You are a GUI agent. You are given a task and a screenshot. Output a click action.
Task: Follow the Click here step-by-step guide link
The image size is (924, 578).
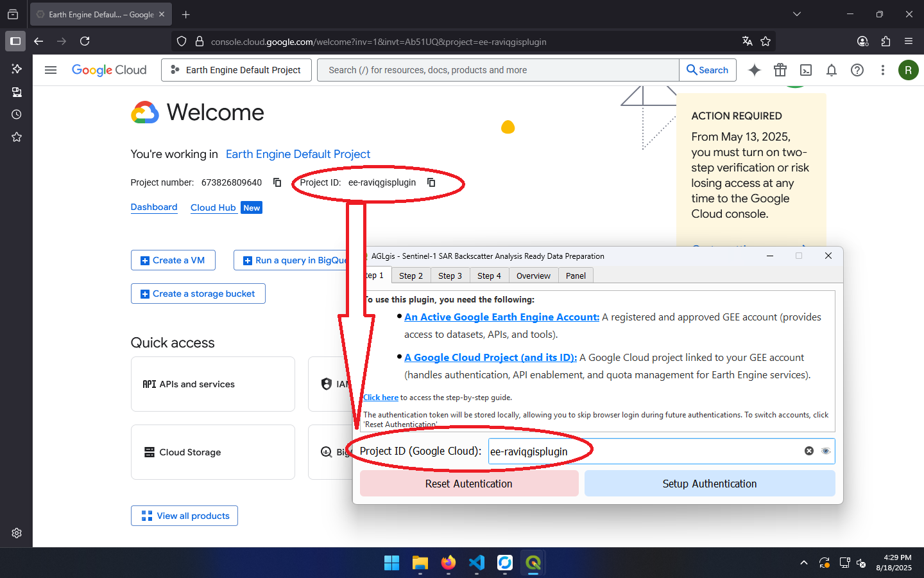(x=381, y=398)
